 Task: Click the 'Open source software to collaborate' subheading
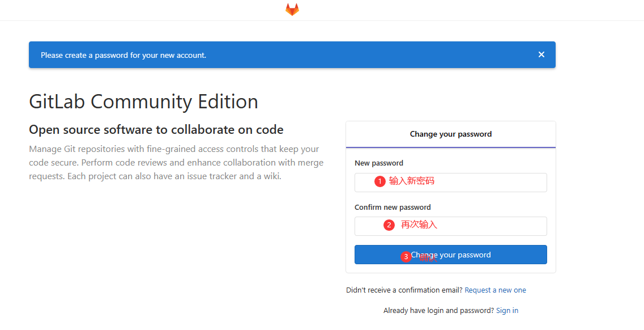pyautogui.click(x=156, y=130)
